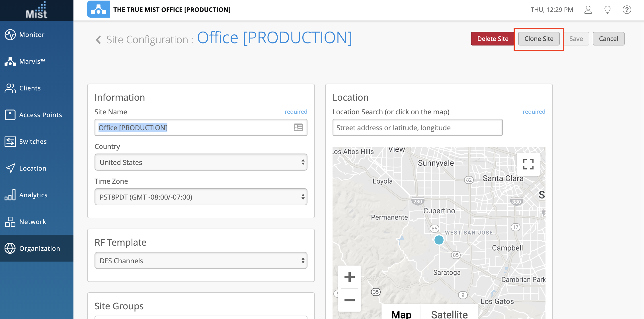Open the help question mark icon

(627, 10)
